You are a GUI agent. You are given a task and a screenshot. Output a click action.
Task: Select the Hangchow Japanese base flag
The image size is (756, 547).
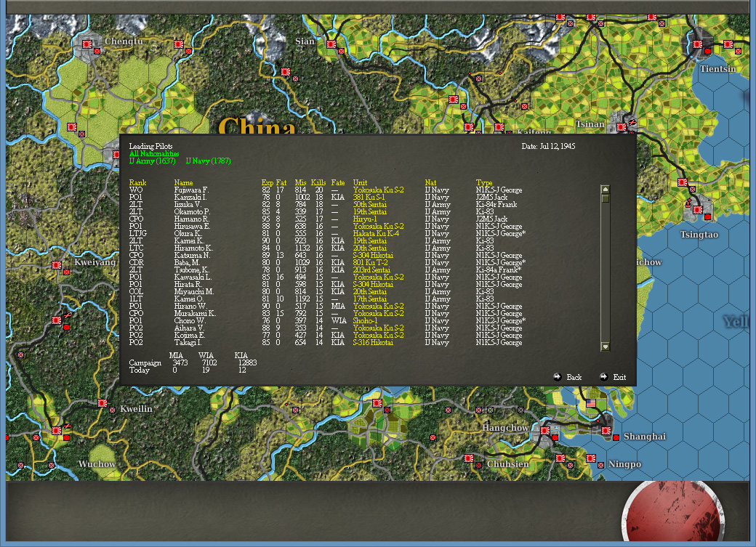(x=544, y=430)
